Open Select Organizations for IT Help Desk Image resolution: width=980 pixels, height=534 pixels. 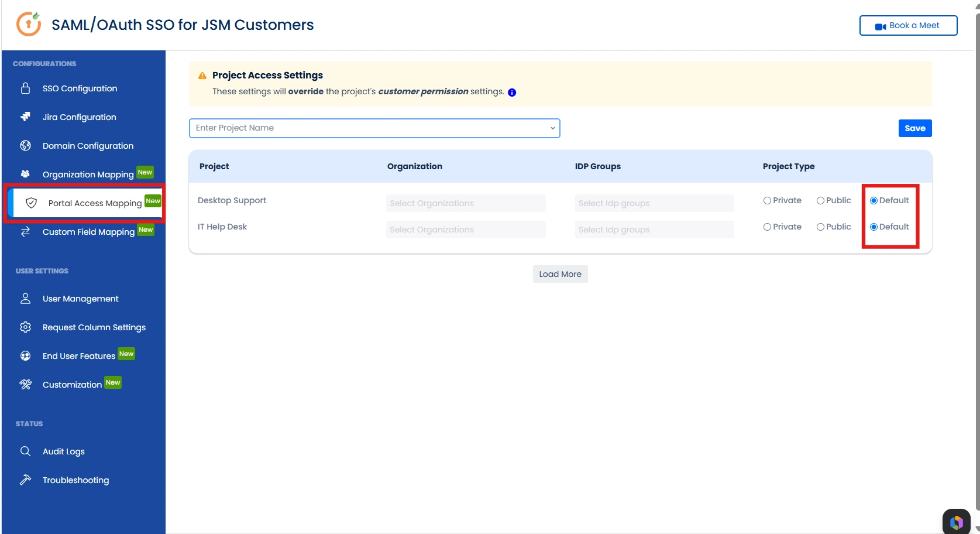coord(466,230)
